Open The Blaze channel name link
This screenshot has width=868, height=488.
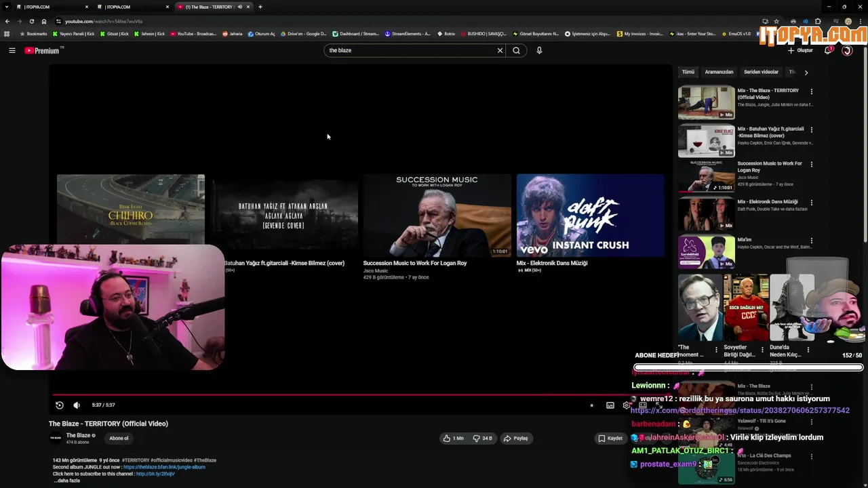pos(78,435)
